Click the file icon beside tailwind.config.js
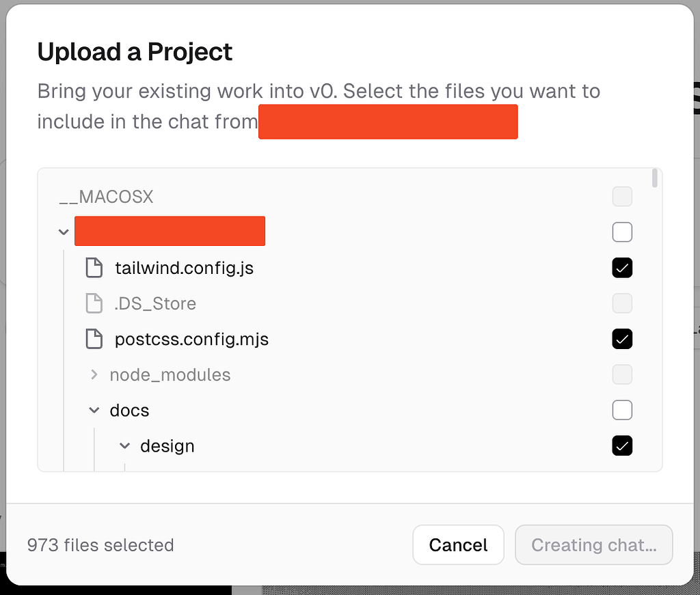This screenshot has height=595, width=700. 94,268
